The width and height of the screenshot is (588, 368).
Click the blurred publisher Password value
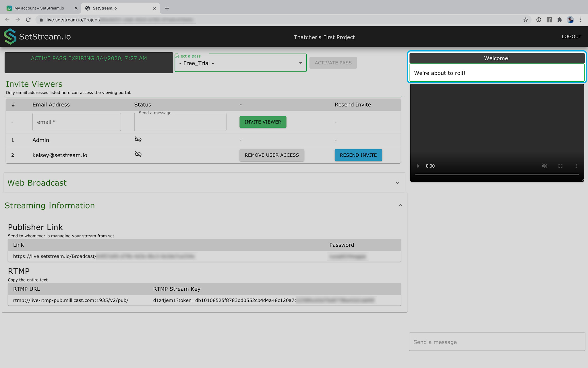click(x=347, y=256)
